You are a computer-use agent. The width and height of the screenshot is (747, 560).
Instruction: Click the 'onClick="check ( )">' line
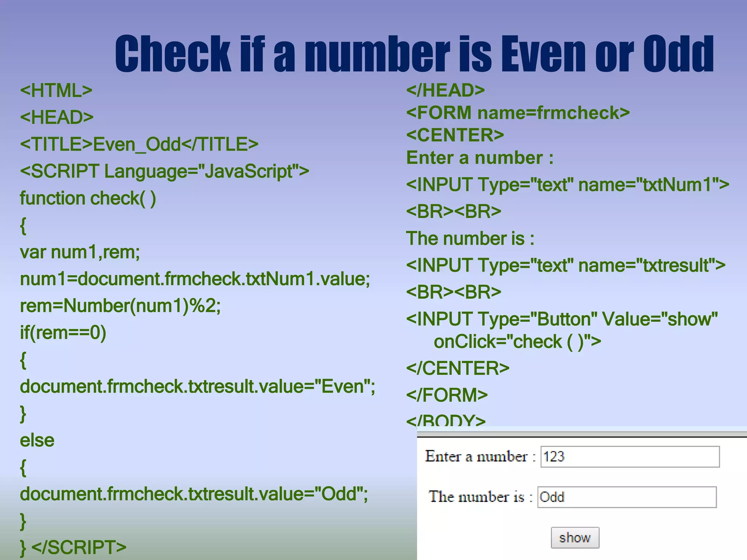tap(517, 342)
